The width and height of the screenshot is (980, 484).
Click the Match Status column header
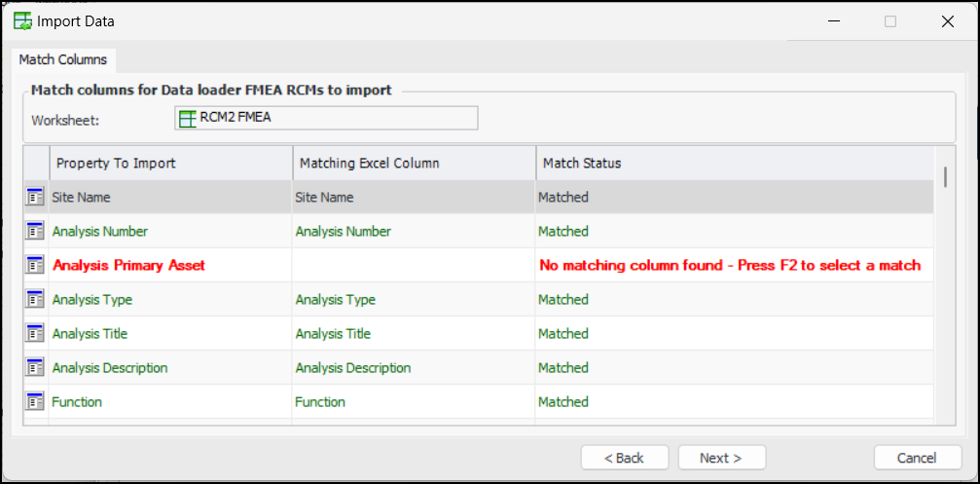[x=735, y=163]
